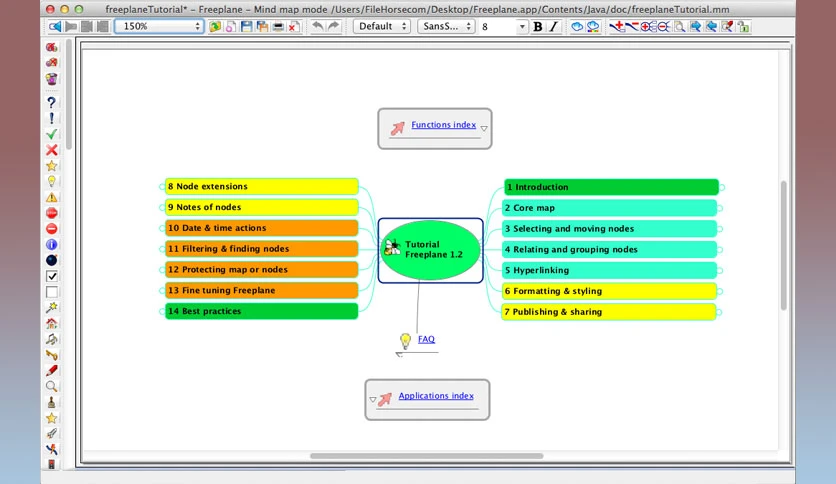This screenshot has width=836, height=484.
Task: Open the FAQ link
Action: click(x=426, y=339)
